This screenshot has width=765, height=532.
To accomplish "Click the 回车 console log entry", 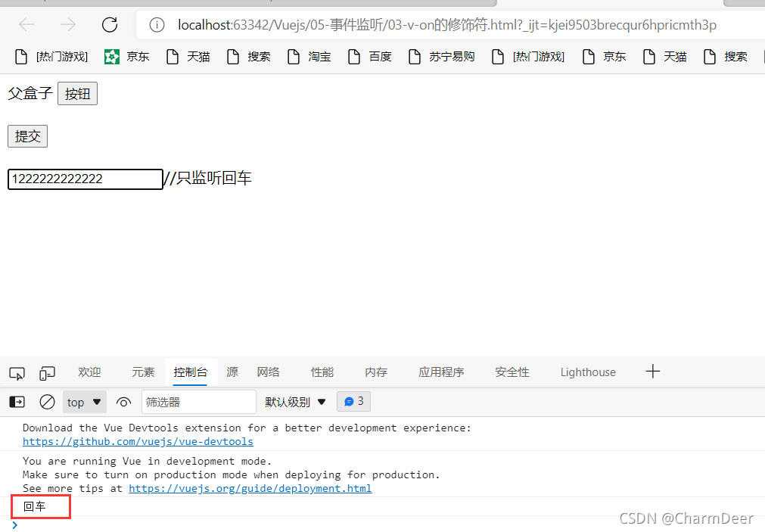I will pos(35,506).
